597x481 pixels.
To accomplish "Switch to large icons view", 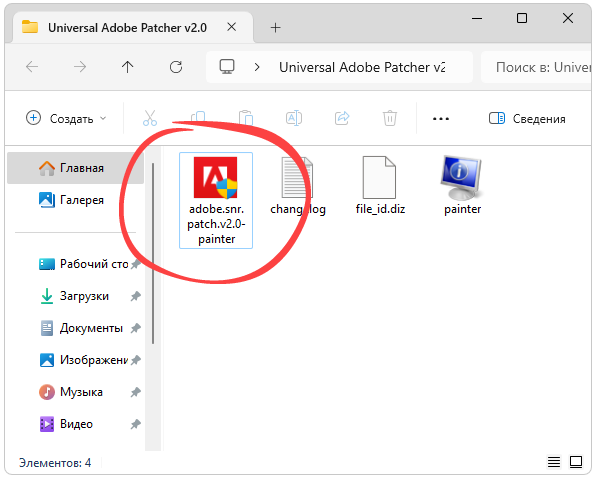I will (x=576, y=462).
